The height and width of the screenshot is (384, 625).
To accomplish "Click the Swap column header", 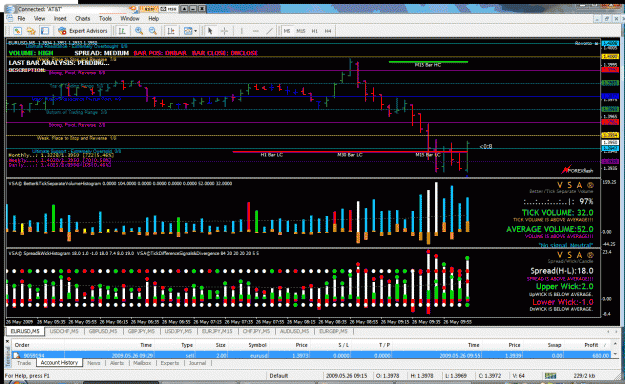I will pyautogui.click(x=554, y=345).
